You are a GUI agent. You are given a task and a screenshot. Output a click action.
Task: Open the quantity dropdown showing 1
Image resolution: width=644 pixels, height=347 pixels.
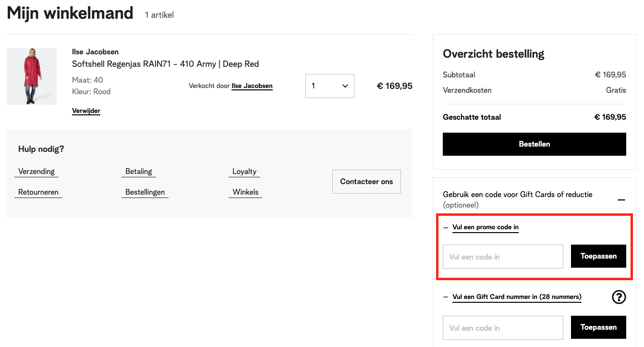330,86
